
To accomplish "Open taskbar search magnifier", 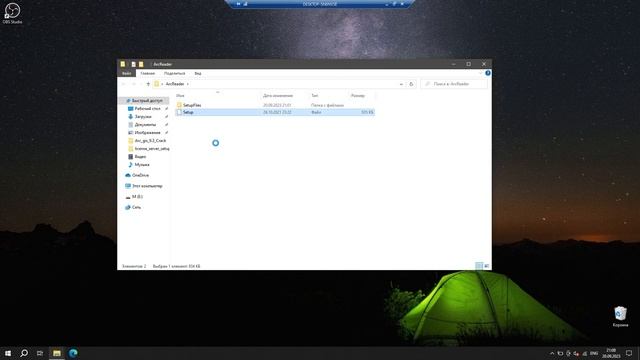I will coord(24,353).
